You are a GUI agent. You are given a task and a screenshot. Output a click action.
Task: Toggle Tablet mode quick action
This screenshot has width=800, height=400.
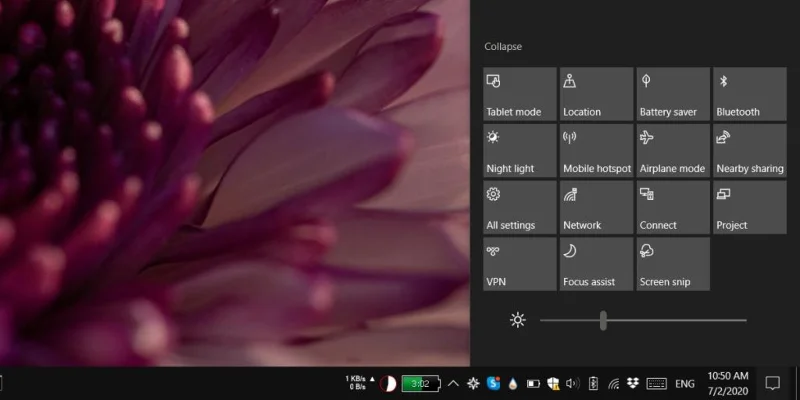tap(519, 94)
